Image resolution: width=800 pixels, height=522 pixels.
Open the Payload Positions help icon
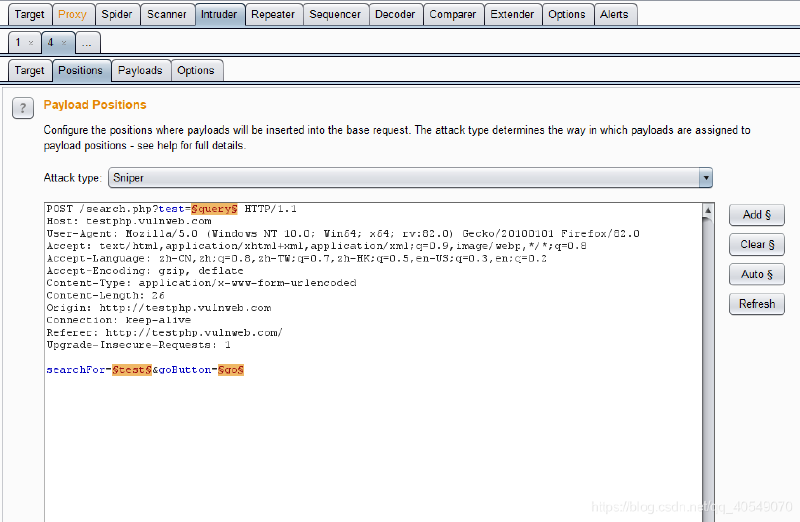(x=23, y=108)
